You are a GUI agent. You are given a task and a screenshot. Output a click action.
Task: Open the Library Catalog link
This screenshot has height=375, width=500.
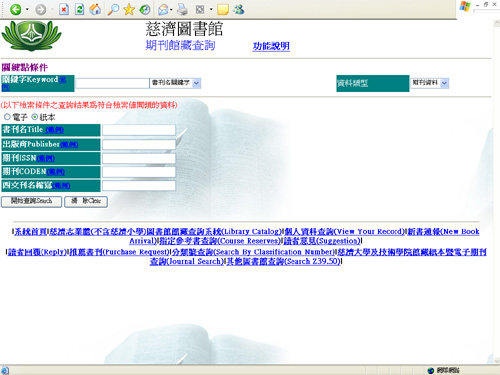tap(165, 232)
